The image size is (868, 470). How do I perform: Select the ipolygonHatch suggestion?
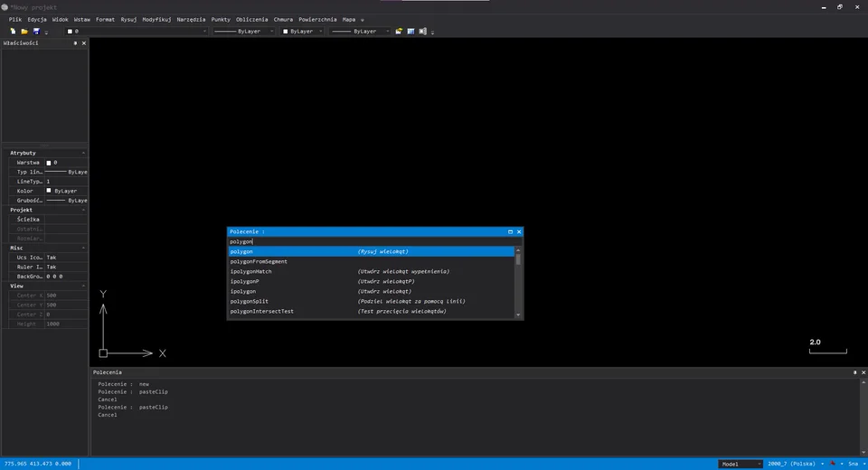371,272
